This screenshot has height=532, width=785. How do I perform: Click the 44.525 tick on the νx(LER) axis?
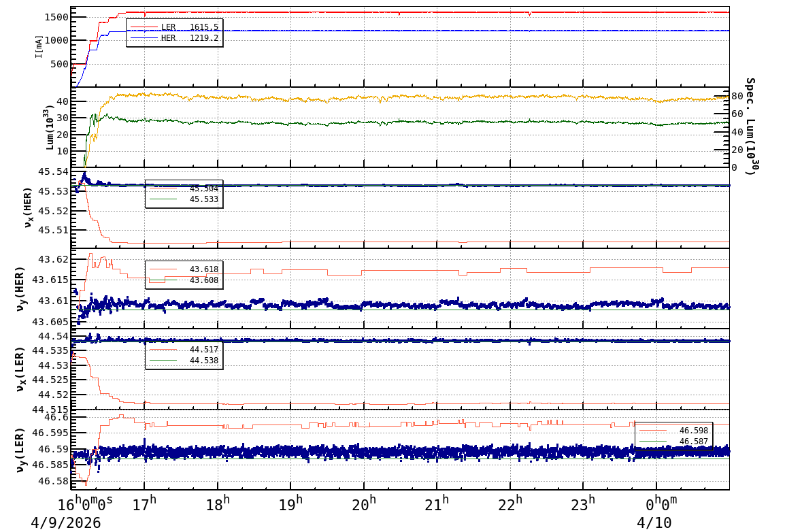50,380
